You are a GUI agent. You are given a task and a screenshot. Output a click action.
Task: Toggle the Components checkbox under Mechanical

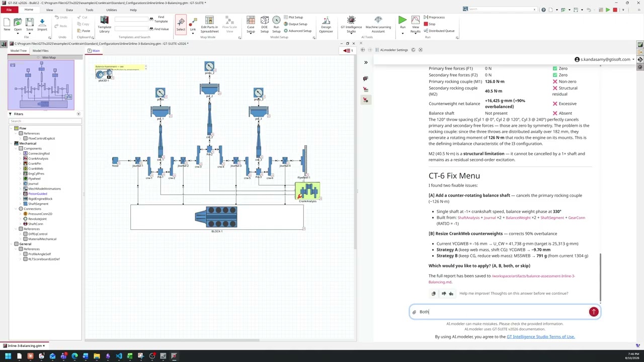[21, 148]
